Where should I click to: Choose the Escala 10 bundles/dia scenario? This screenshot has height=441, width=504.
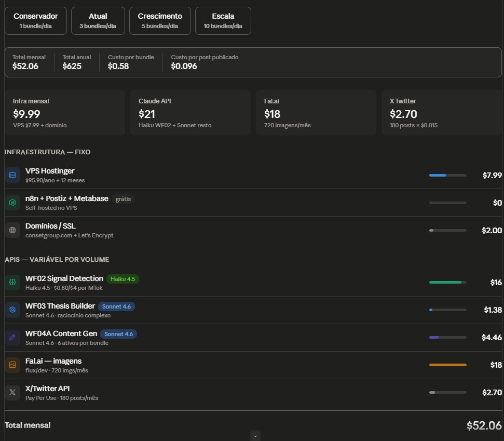coord(223,21)
